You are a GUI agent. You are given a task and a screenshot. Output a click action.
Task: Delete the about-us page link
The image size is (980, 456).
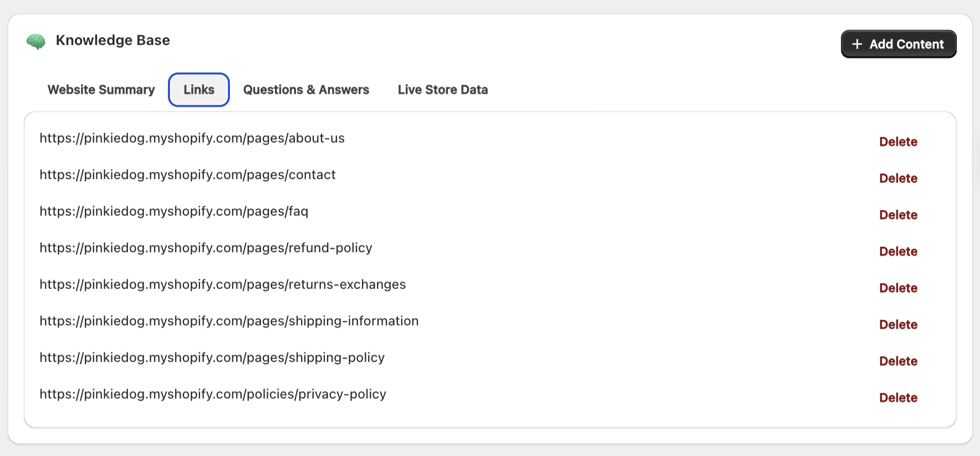898,142
